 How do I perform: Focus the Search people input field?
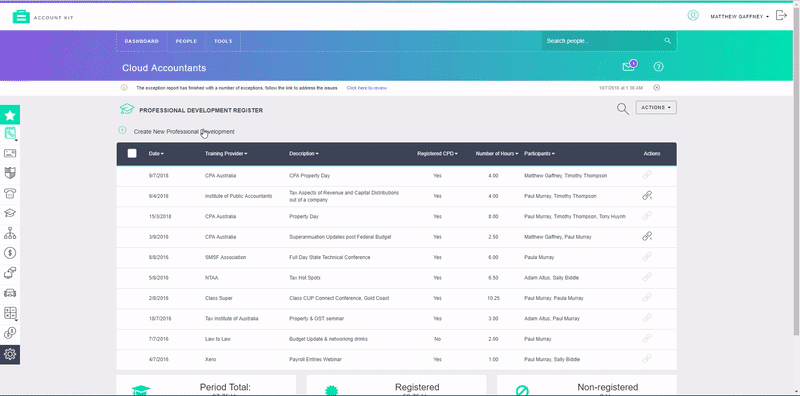pyautogui.click(x=604, y=41)
